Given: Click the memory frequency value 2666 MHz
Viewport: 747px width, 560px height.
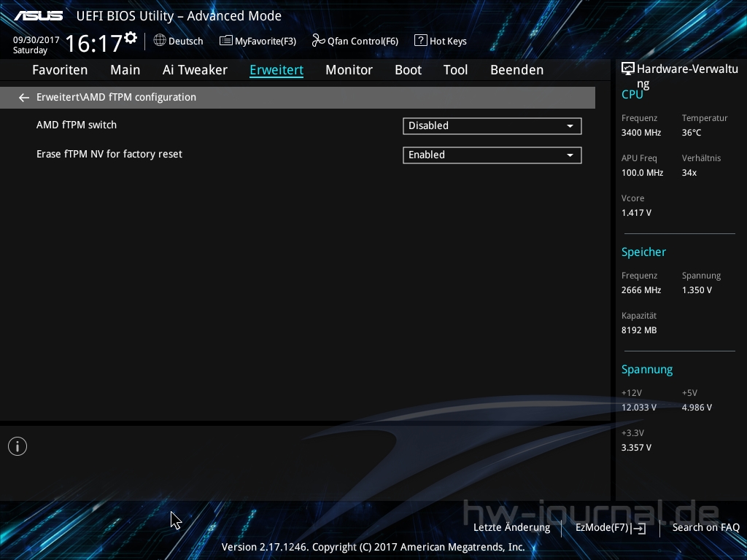Looking at the screenshot, I should tap(641, 290).
